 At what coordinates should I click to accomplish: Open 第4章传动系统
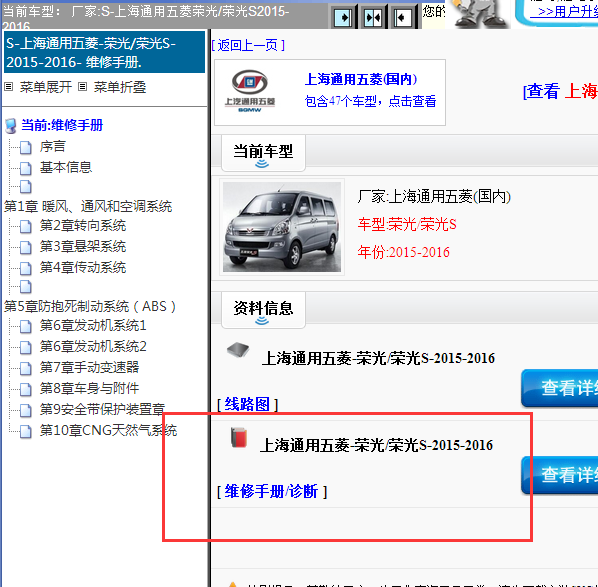point(83,267)
